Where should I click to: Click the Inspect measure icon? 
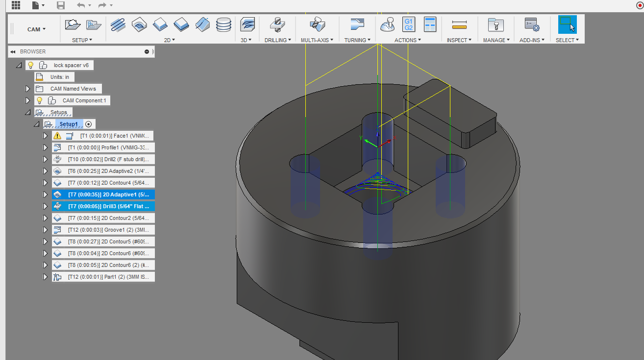click(x=459, y=24)
